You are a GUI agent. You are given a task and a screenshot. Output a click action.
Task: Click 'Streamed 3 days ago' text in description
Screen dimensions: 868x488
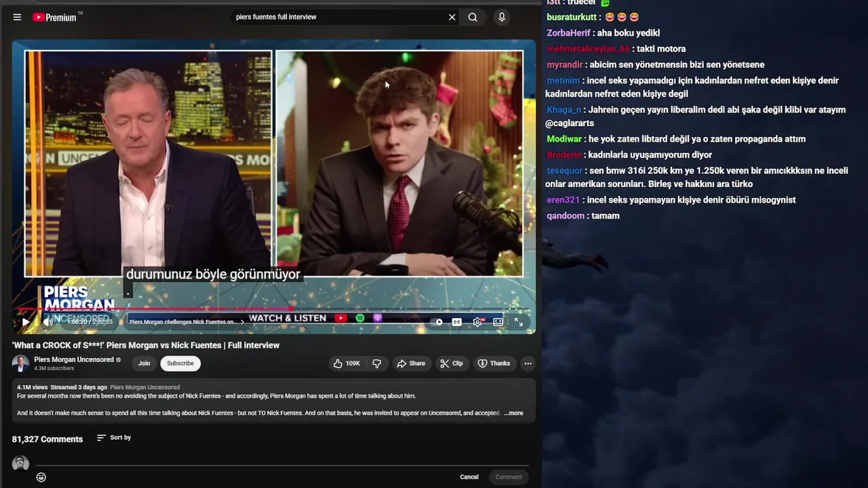tap(79, 388)
